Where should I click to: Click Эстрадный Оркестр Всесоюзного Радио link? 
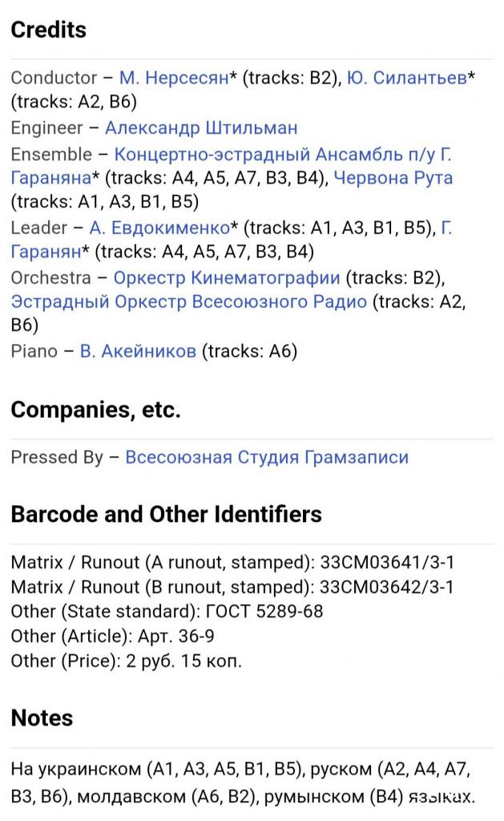[189, 301]
